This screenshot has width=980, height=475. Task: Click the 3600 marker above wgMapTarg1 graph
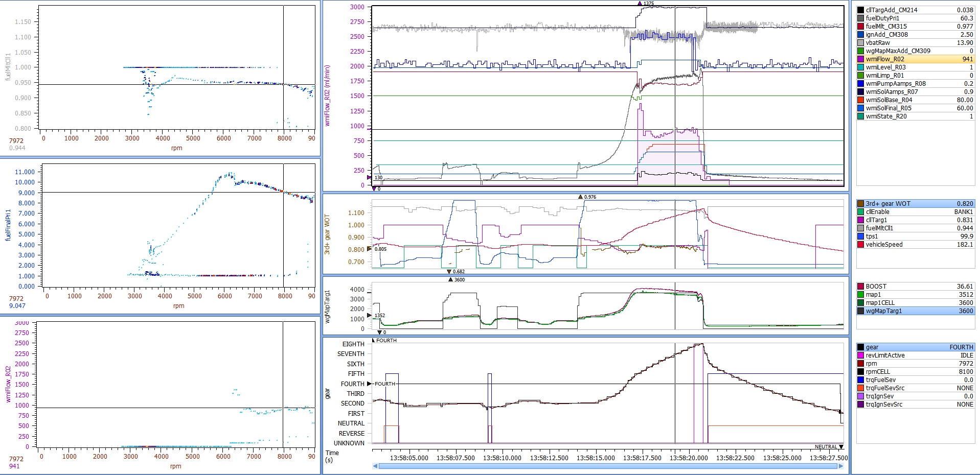coord(450,279)
